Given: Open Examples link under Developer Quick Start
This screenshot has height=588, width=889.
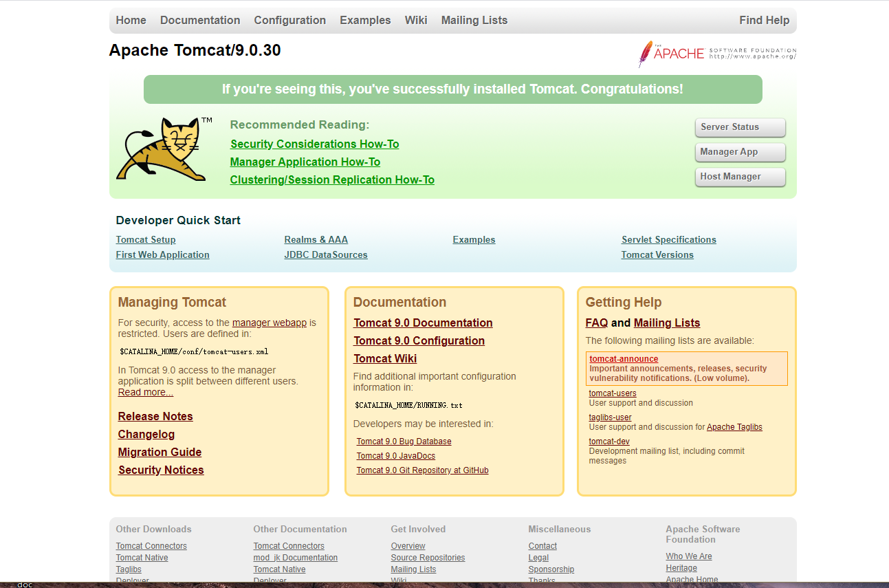Looking at the screenshot, I should tap(474, 239).
